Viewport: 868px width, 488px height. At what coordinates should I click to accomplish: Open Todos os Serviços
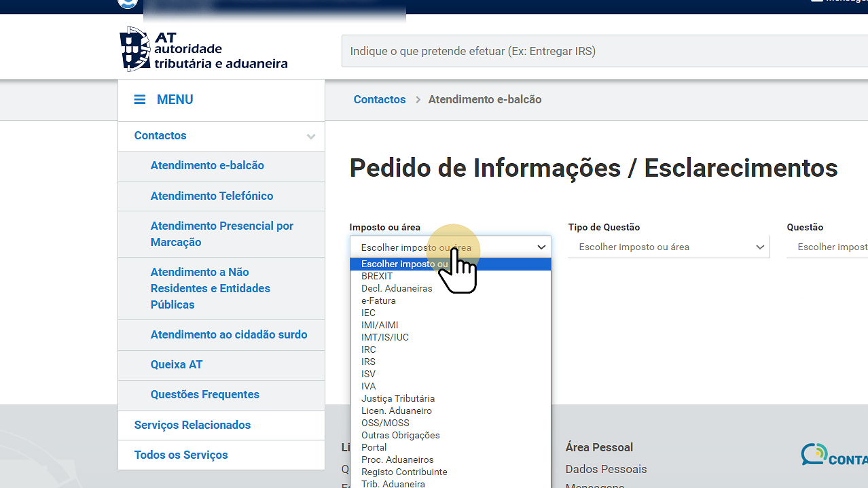pyautogui.click(x=181, y=455)
